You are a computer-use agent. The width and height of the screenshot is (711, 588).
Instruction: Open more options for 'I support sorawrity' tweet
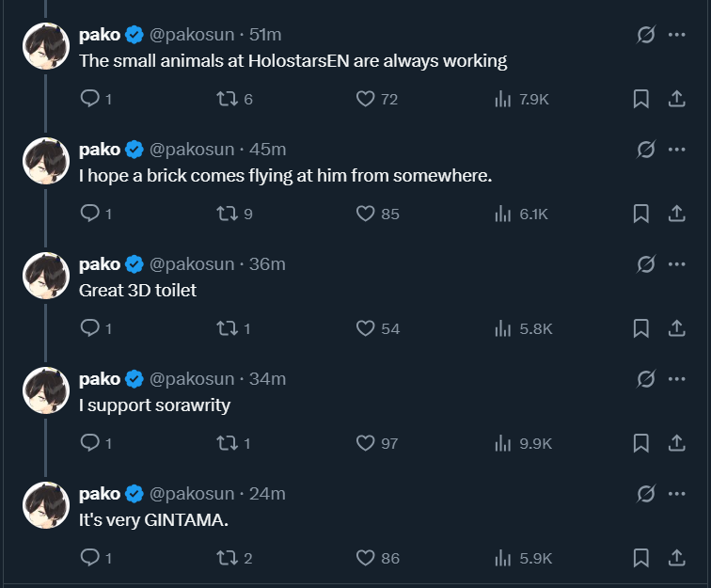coord(676,378)
